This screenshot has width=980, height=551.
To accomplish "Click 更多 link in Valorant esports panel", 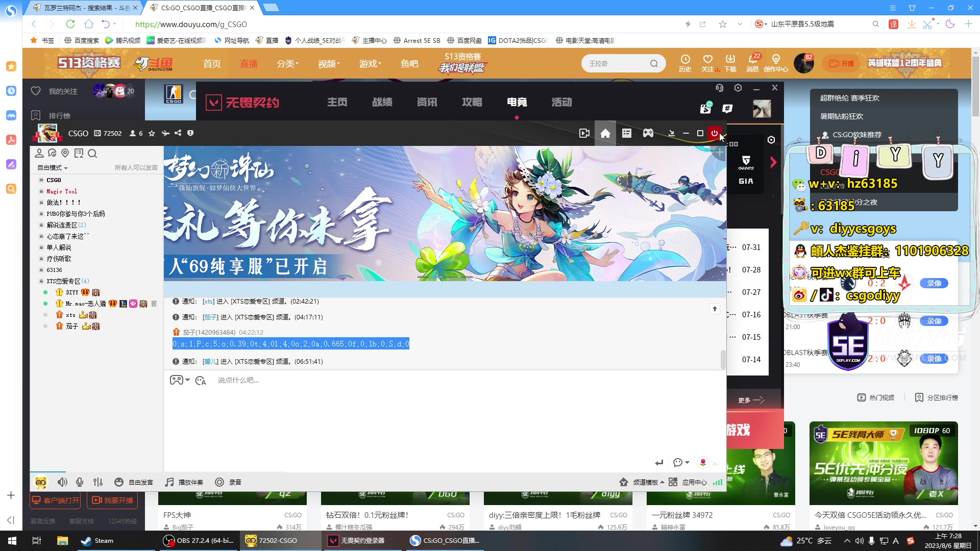I will [x=751, y=400].
